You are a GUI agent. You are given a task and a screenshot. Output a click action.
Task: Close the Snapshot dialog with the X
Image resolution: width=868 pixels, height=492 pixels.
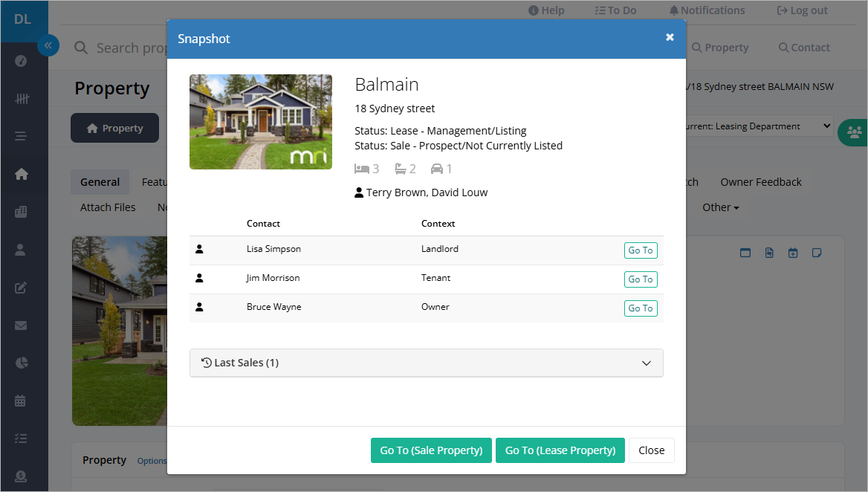tap(670, 37)
